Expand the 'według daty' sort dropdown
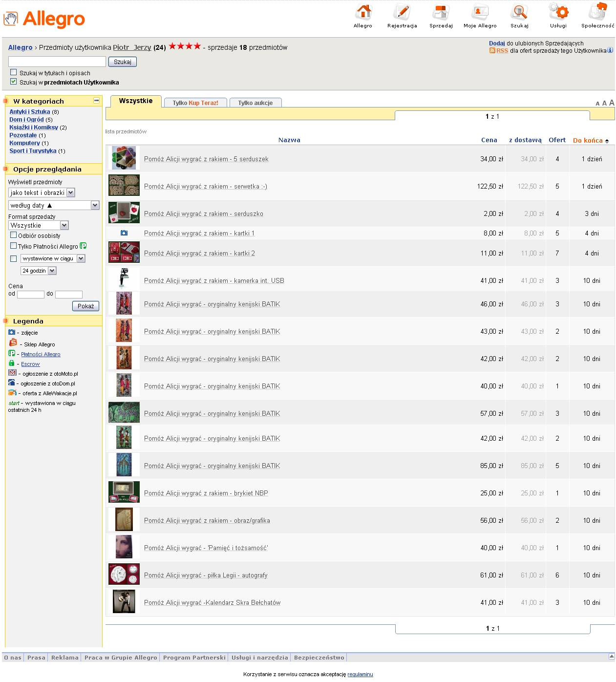This screenshot has width=616, height=682. (x=95, y=205)
